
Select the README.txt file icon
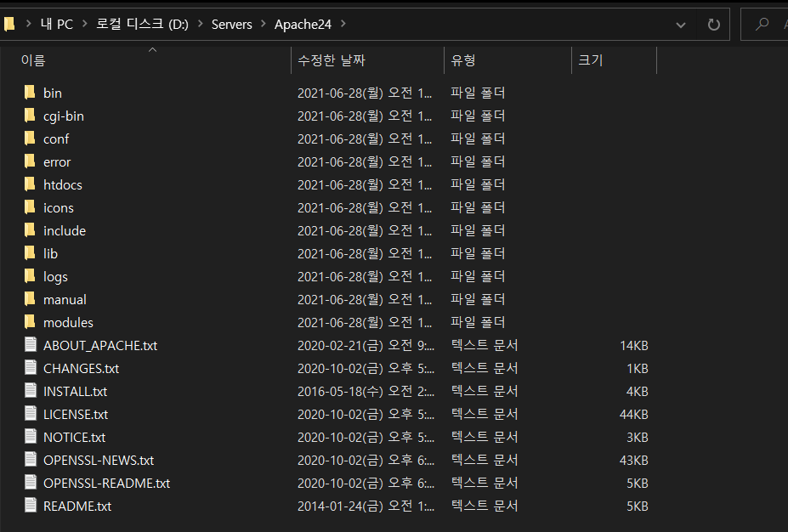click(30, 506)
